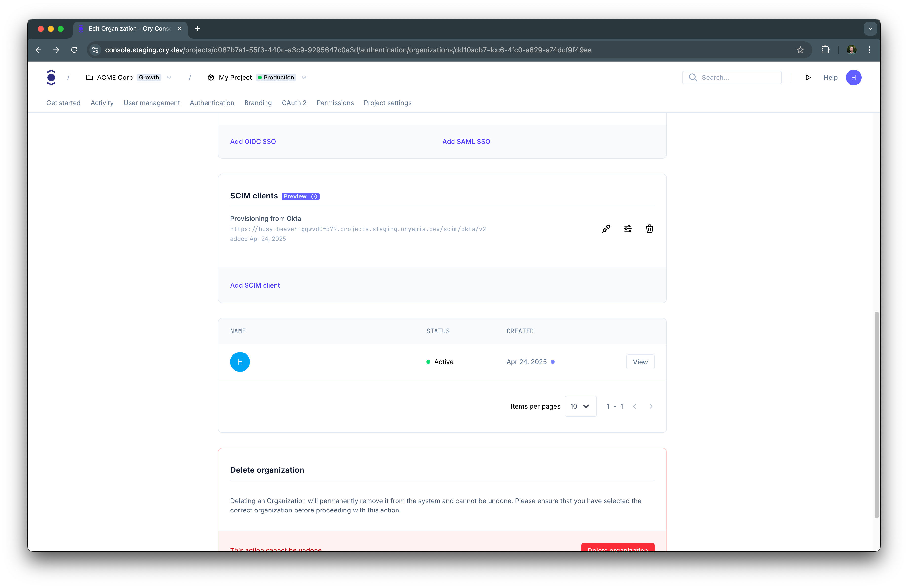Screen dimensions: 908x588
Task: Bookmark this page with the star icon
Action: pyautogui.click(x=800, y=50)
